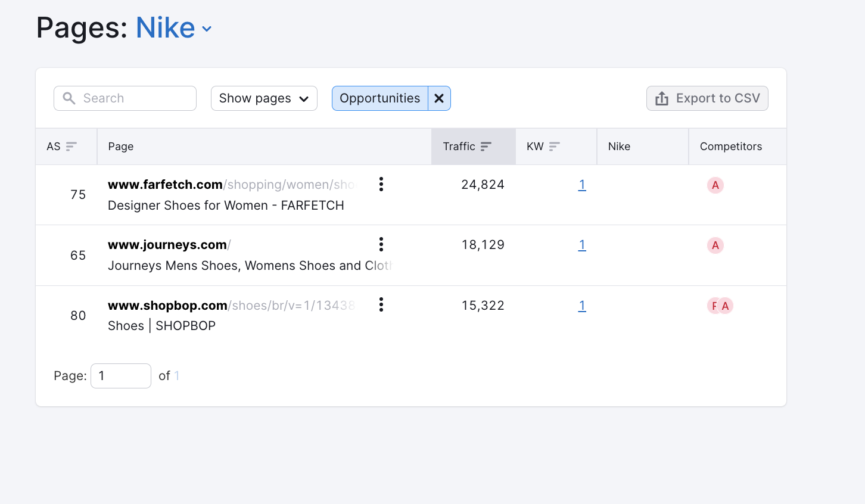
Task: Sort by AS column sort icon
Action: 71,147
